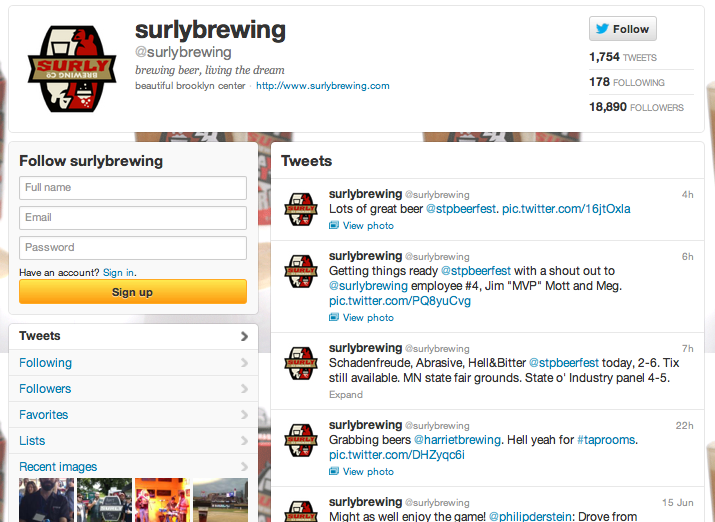Click the orange Sign up button

[x=133, y=292]
